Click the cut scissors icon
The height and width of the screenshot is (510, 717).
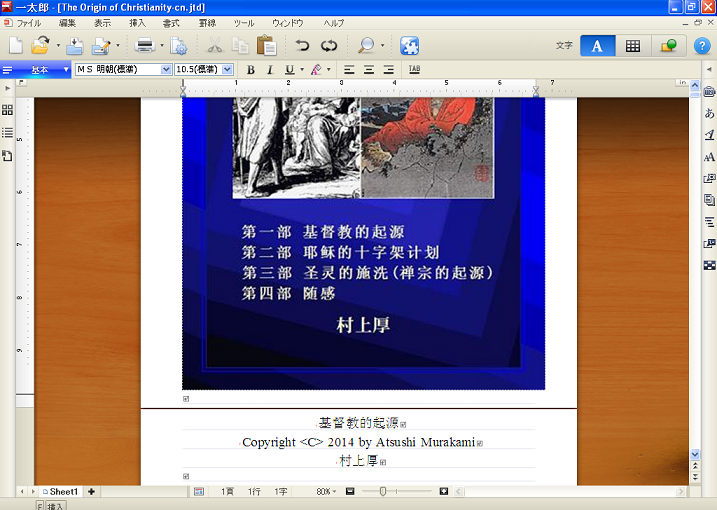(214, 45)
